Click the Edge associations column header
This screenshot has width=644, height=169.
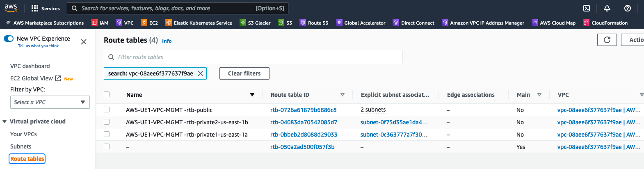tap(471, 95)
